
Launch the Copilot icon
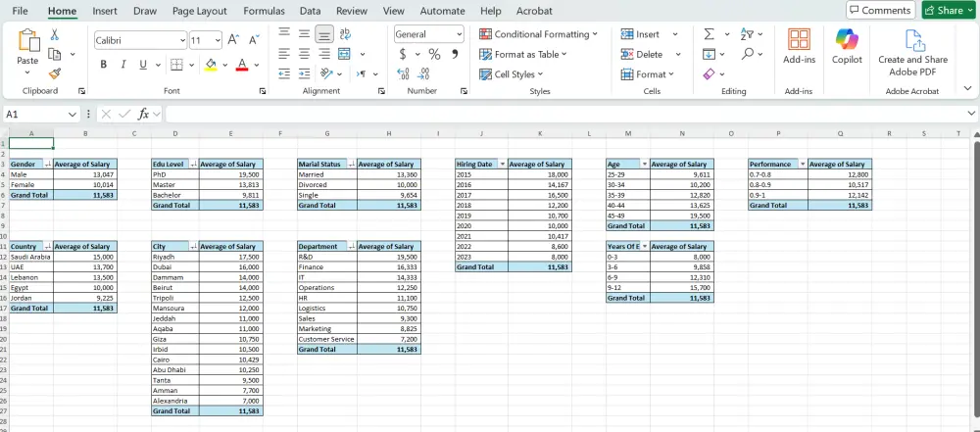click(x=847, y=39)
